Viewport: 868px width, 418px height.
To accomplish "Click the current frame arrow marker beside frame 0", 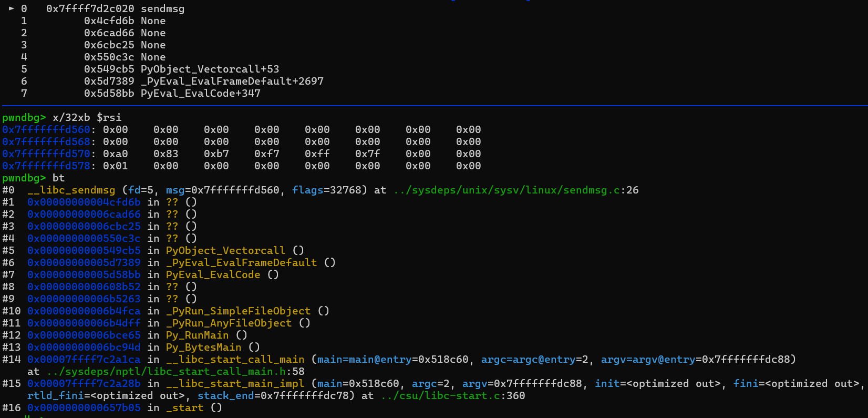I will click(x=12, y=9).
